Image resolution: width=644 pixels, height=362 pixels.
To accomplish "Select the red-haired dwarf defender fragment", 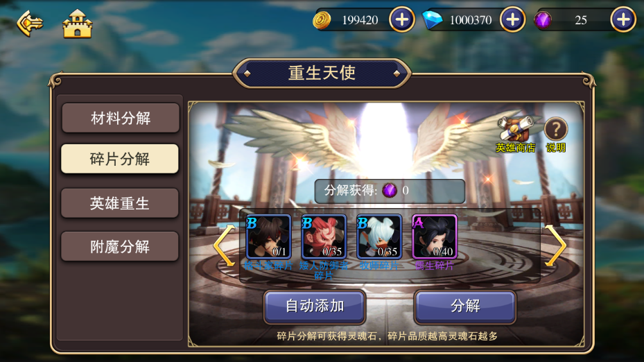I will click(324, 237).
